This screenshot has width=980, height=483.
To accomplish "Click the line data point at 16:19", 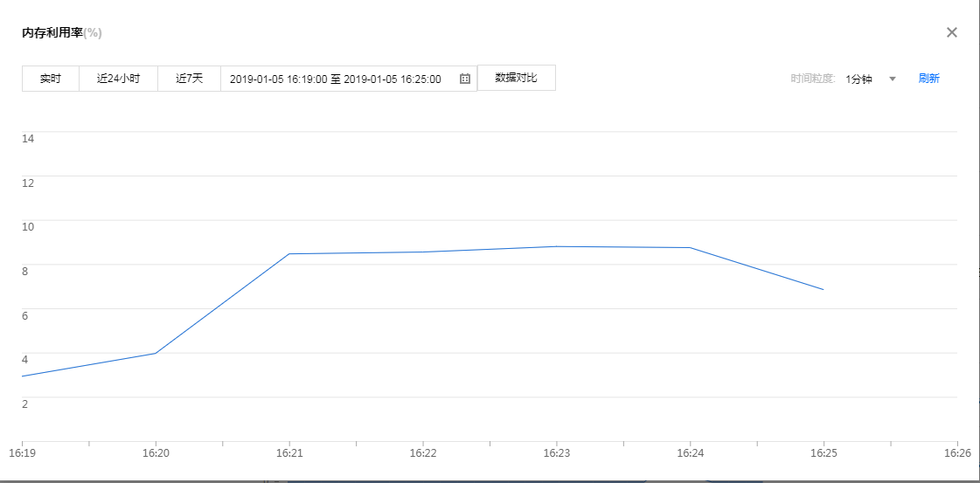I will (x=22, y=376).
